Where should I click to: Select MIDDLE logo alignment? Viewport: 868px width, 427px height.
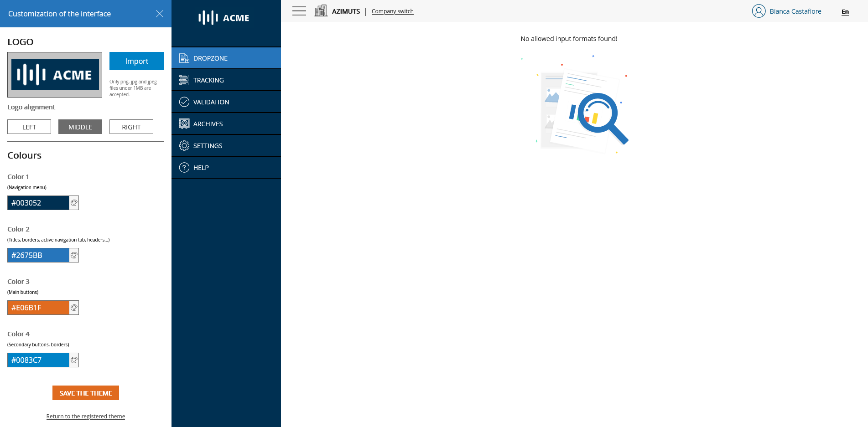(x=80, y=127)
